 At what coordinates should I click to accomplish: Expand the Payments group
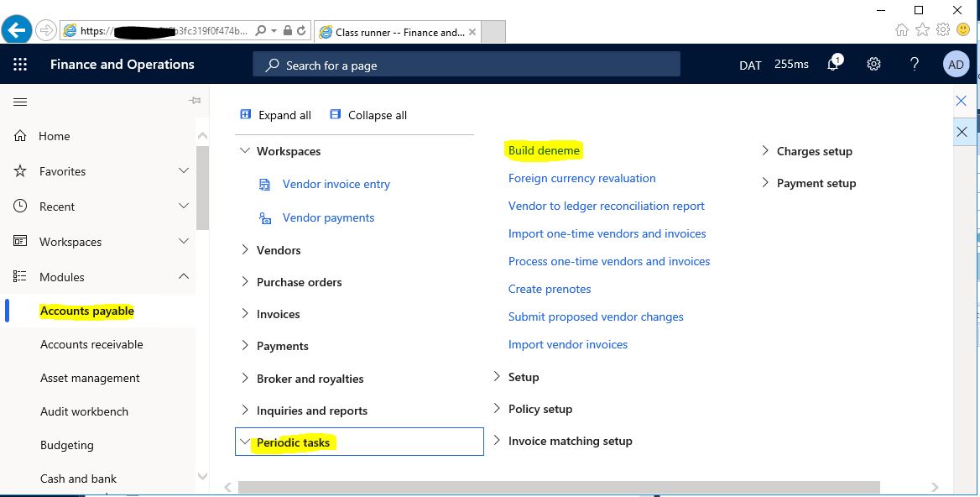click(245, 345)
